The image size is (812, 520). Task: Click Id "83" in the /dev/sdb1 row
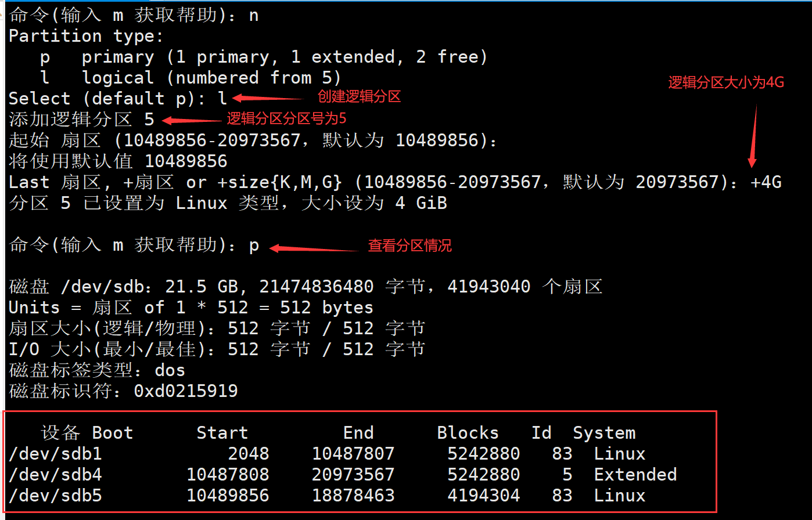562,454
